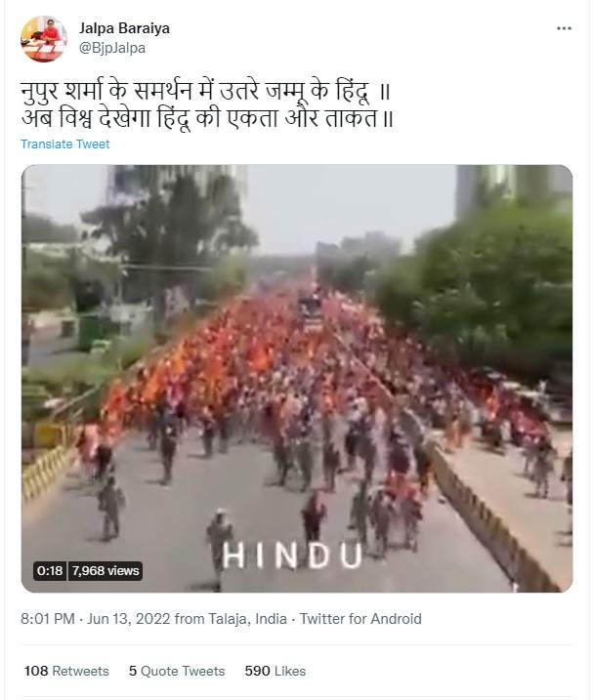
Task: View the 5 Quote Tweets list
Action: pos(177,671)
